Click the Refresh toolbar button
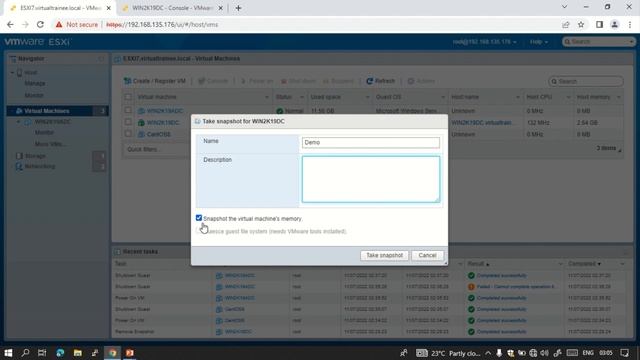 [380, 81]
